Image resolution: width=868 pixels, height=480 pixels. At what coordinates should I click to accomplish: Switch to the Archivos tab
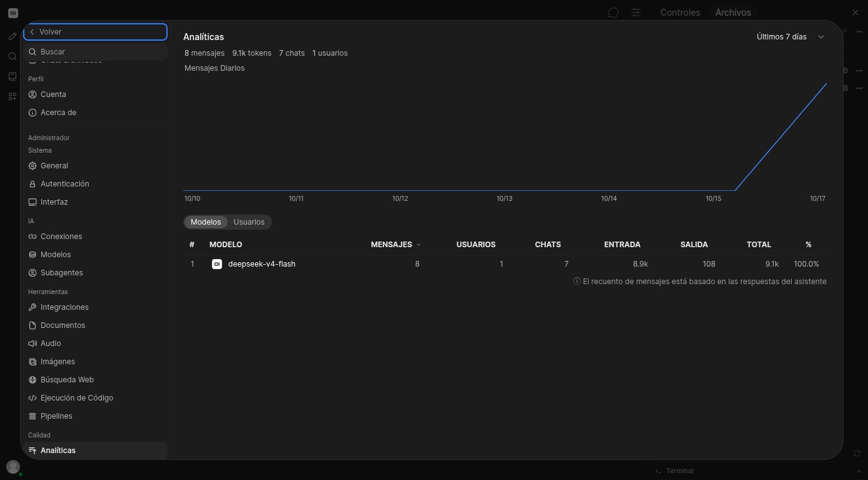pyautogui.click(x=733, y=13)
